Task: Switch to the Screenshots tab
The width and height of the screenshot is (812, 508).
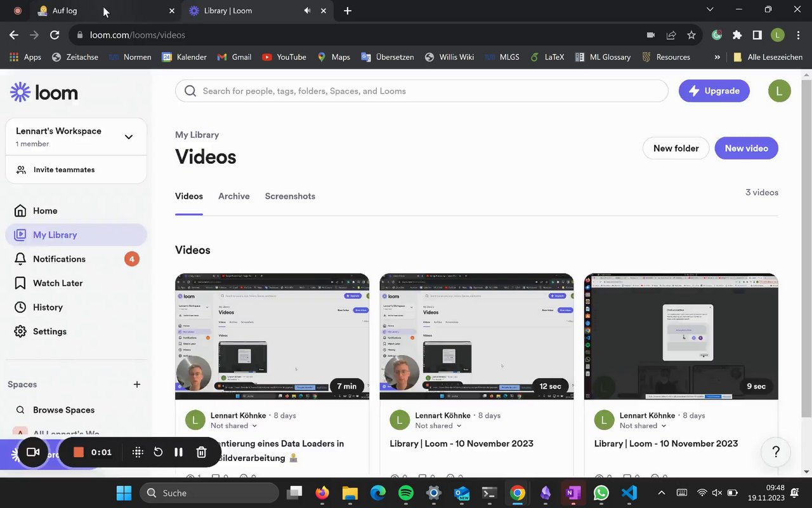Action: click(x=290, y=196)
